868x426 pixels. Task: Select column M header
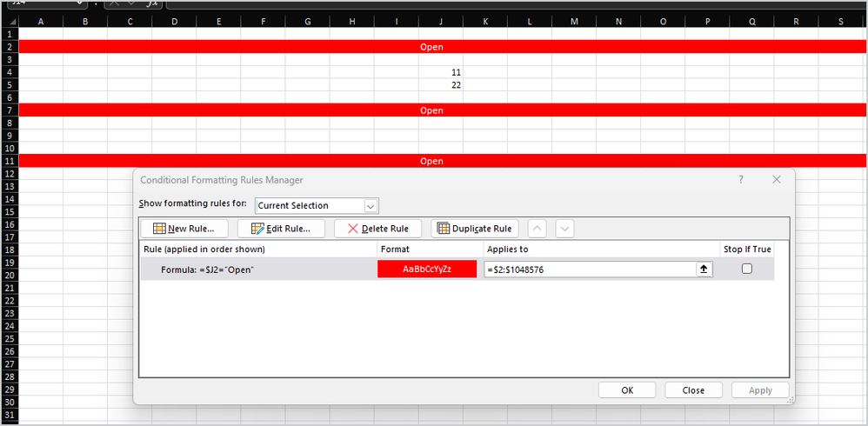pos(574,22)
